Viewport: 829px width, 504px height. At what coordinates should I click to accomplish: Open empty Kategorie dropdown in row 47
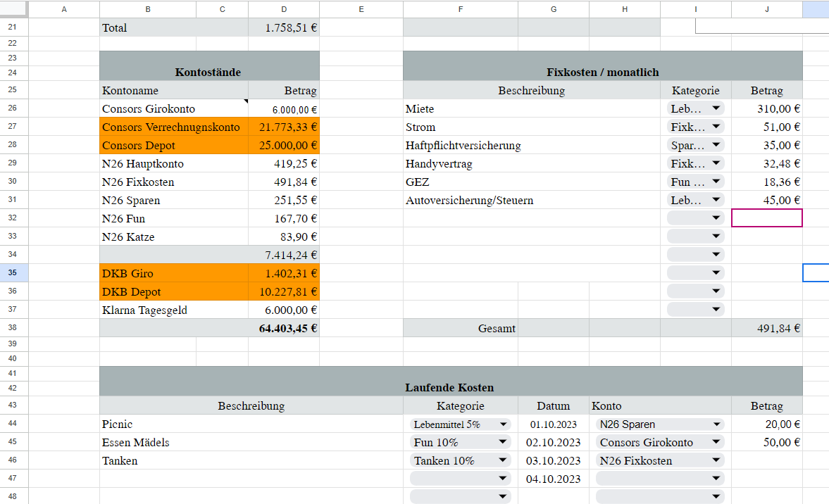460,479
